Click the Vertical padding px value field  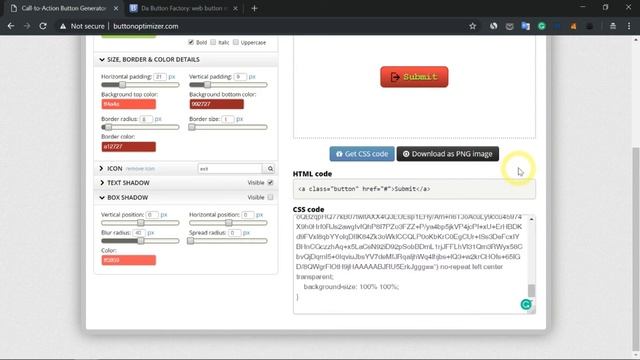240,76
